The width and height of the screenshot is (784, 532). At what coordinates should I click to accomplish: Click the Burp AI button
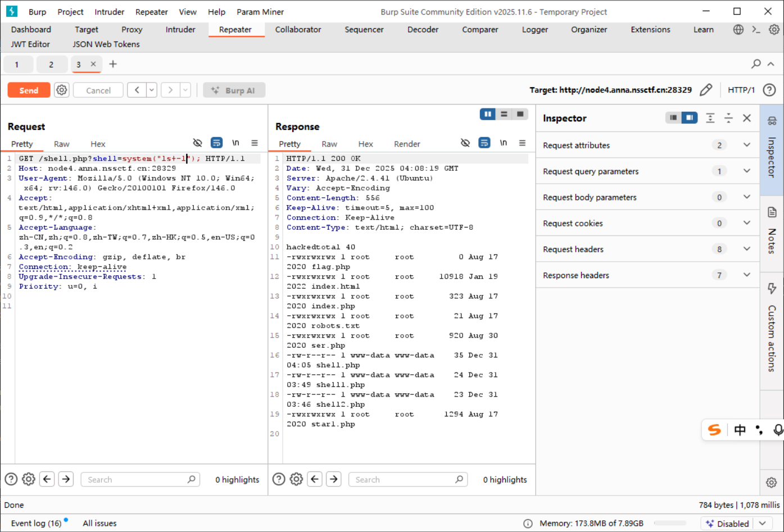point(234,90)
